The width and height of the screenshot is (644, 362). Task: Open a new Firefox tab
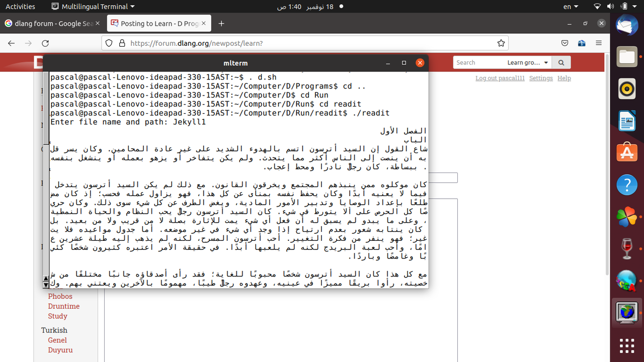click(x=221, y=24)
